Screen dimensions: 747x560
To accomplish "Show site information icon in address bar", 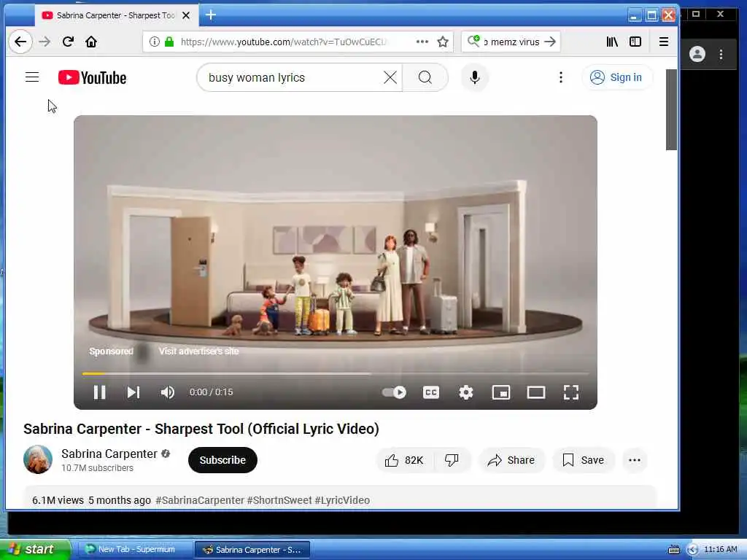I will (155, 42).
